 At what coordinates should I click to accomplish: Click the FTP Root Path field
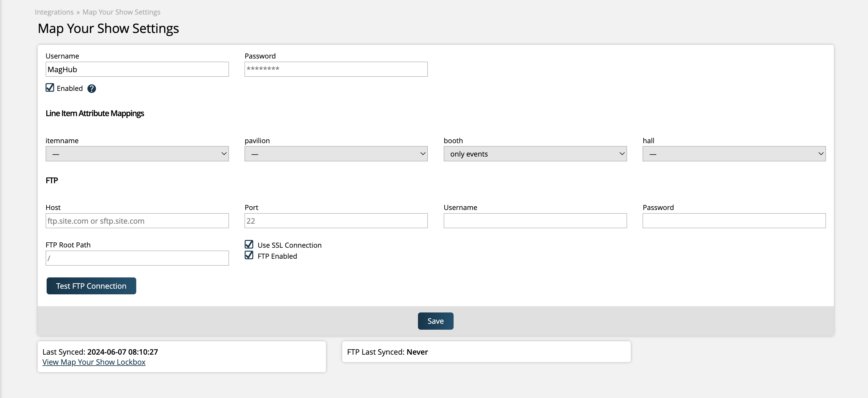(137, 258)
